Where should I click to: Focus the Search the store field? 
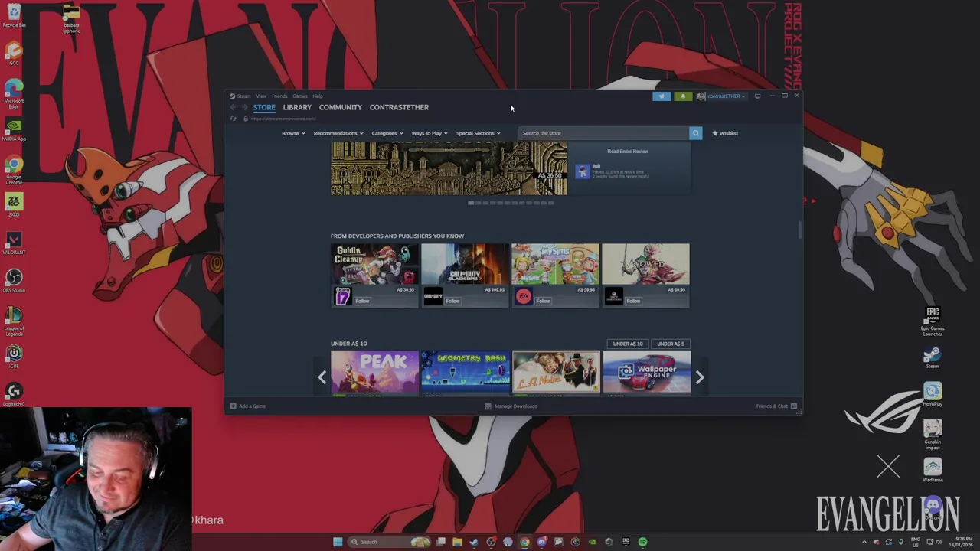pyautogui.click(x=604, y=133)
